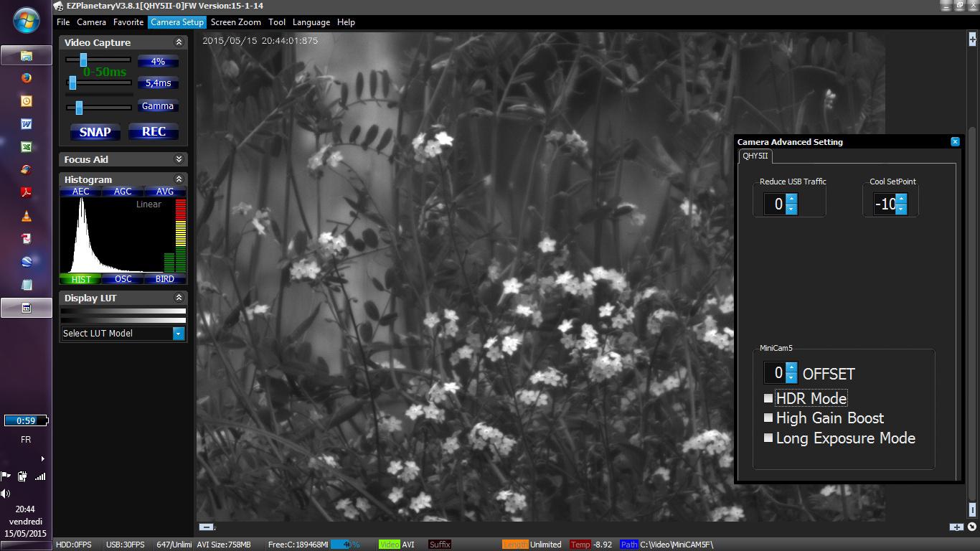This screenshot has width=980, height=551.
Task: Click the Gamma button
Action: [x=158, y=106]
